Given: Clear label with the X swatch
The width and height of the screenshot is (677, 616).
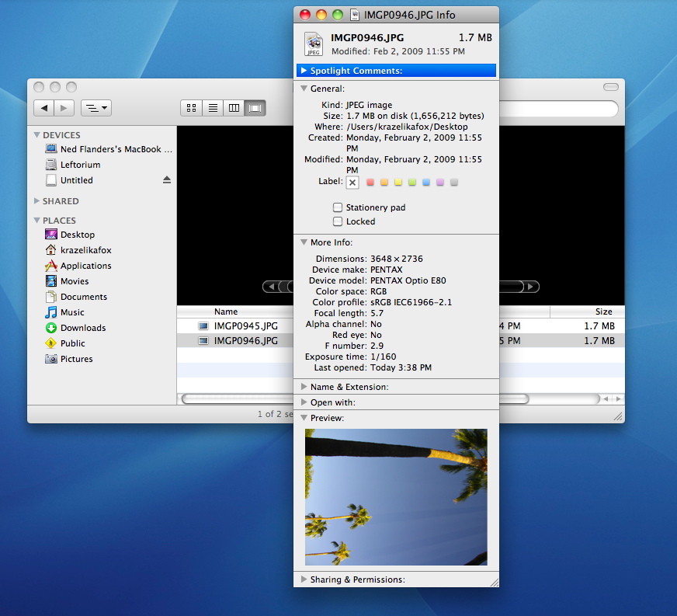Looking at the screenshot, I should pyautogui.click(x=352, y=183).
